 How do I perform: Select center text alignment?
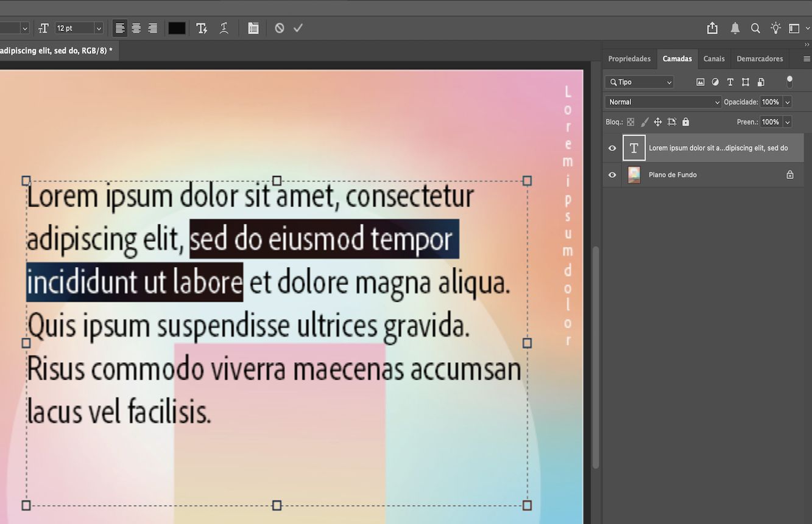[x=136, y=27]
